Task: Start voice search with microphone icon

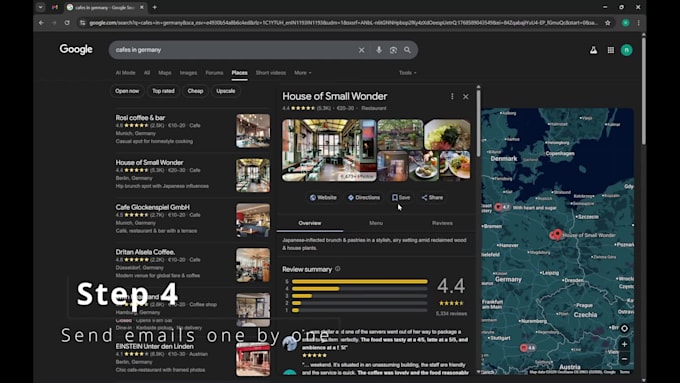Action: [x=379, y=50]
